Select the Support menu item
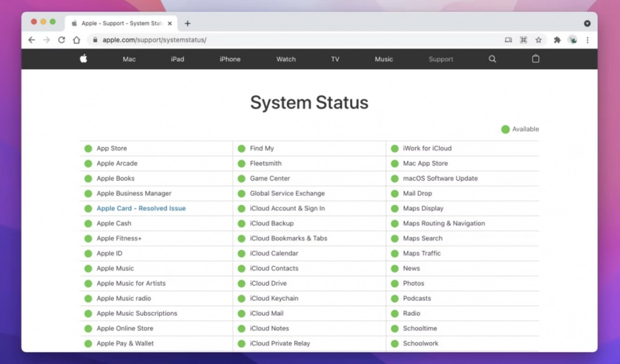 [x=441, y=59]
